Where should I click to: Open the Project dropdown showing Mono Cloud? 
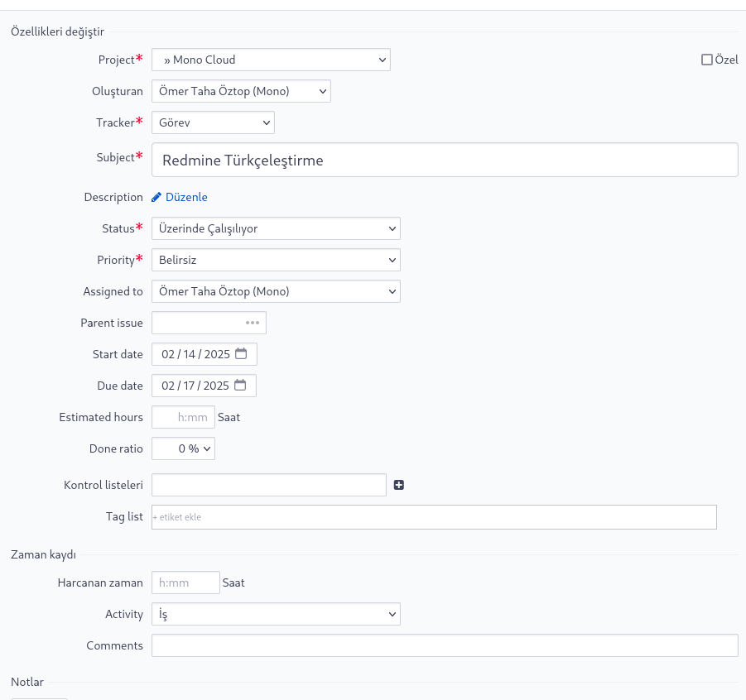coord(272,60)
